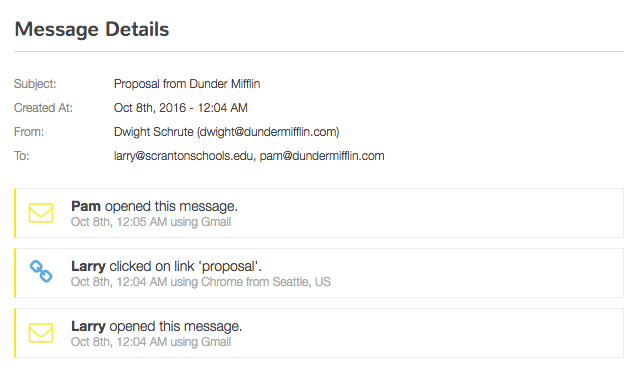
Task: Click the envelope icon beside Larry's open event
Action: pos(41,333)
